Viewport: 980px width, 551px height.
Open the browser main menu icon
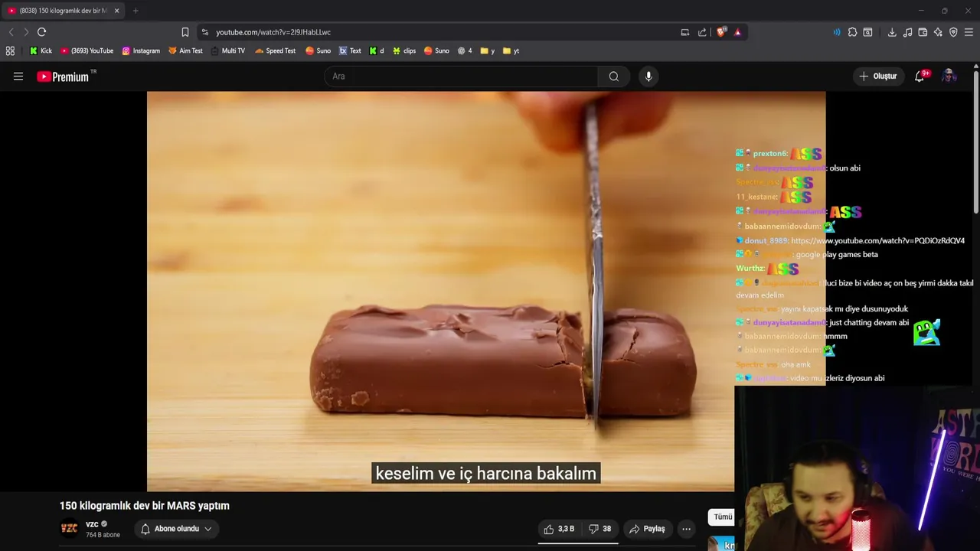point(969,32)
